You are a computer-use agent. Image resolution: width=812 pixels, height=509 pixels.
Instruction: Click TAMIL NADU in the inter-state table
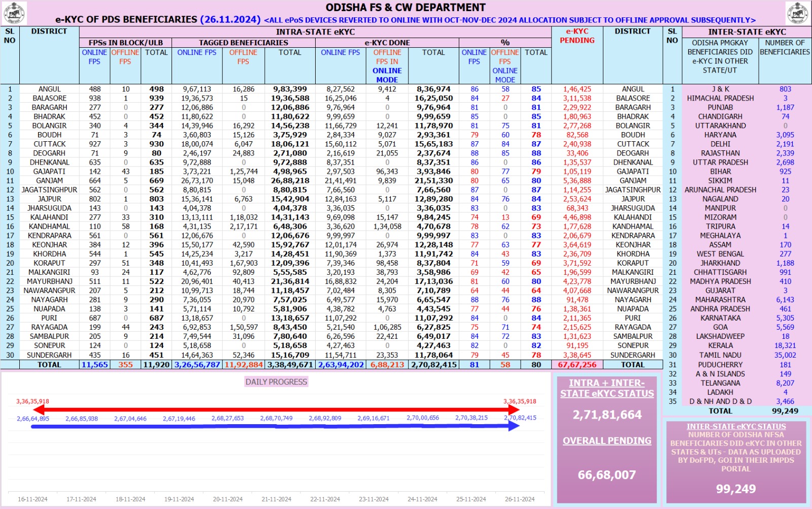pos(720,355)
